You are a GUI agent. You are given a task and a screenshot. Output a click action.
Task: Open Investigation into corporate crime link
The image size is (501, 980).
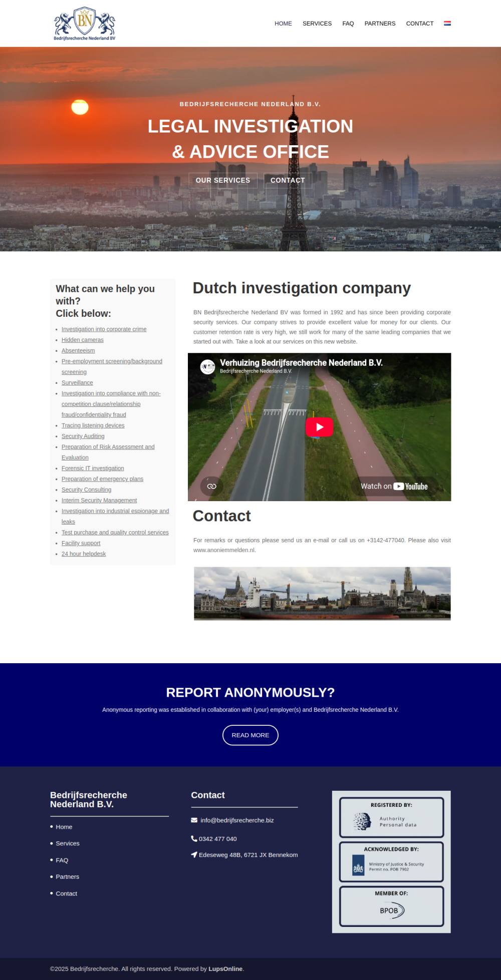(x=104, y=329)
